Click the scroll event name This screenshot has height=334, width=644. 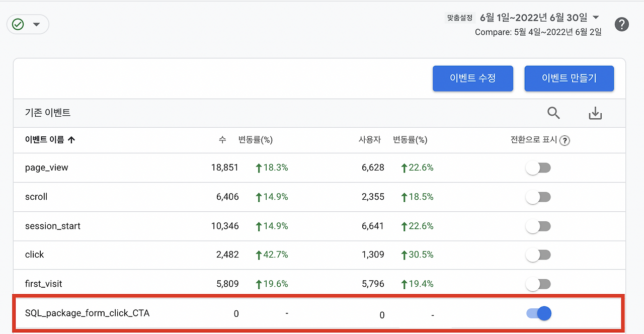click(36, 197)
